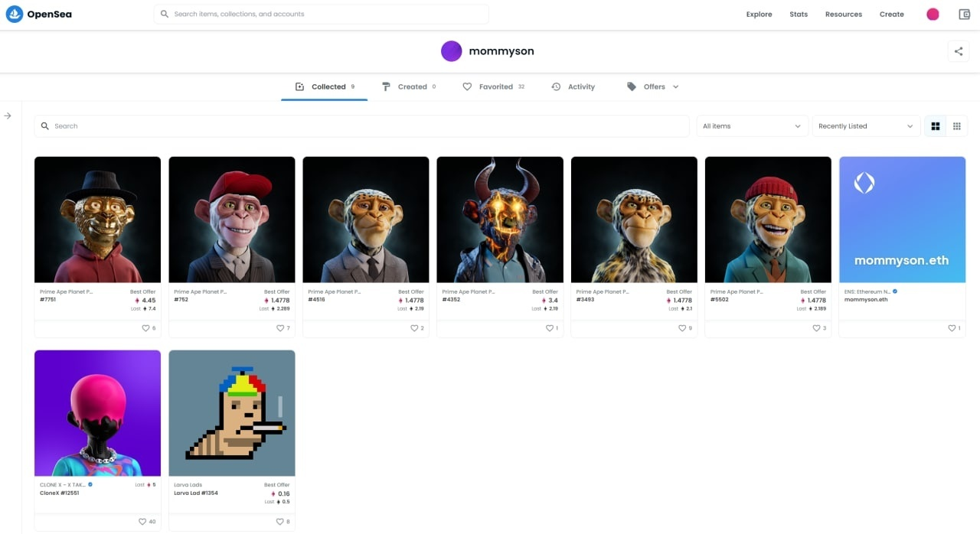Click the #4352 item title
Image resolution: width=980 pixels, height=534 pixels.
point(450,300)
